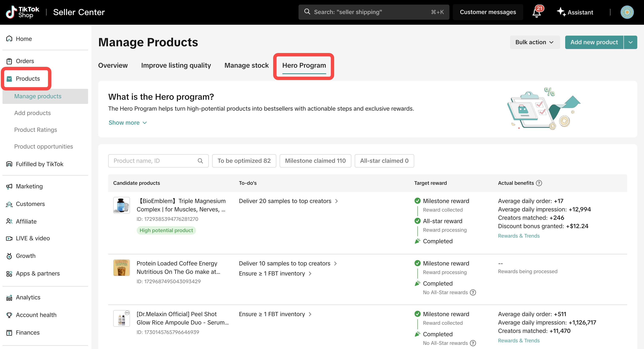Switch to the Manage stock tab

click(x=246, y=65)
